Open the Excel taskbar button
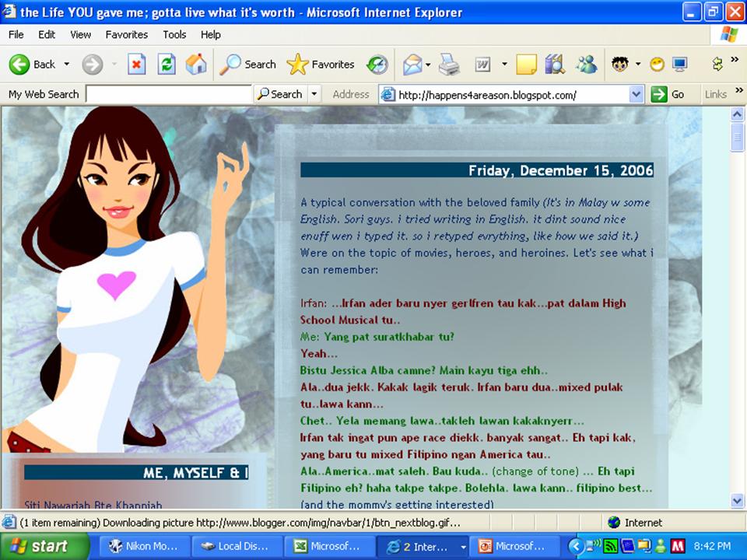Viewport: 747px width, 560px height. (x=329, y=546)
